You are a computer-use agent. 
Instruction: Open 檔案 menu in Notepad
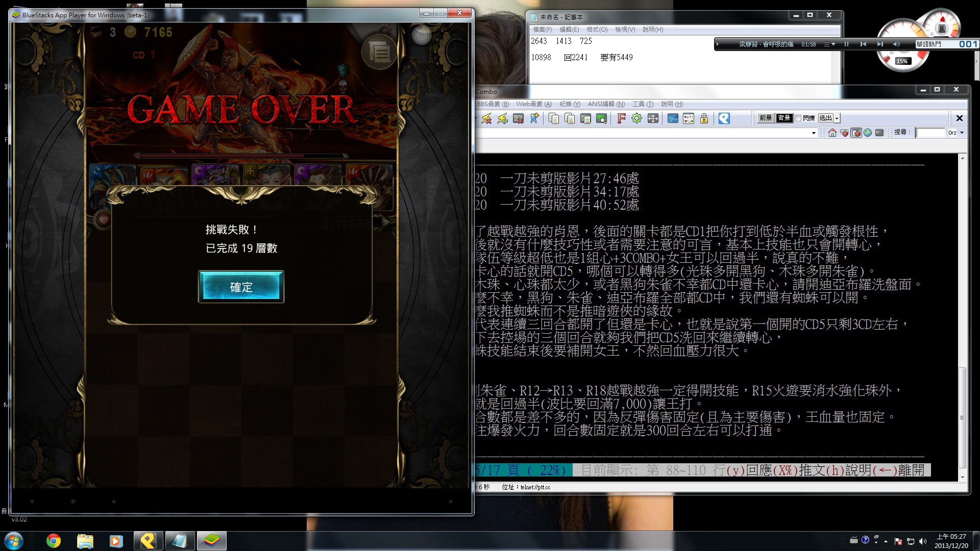point(542,30)
